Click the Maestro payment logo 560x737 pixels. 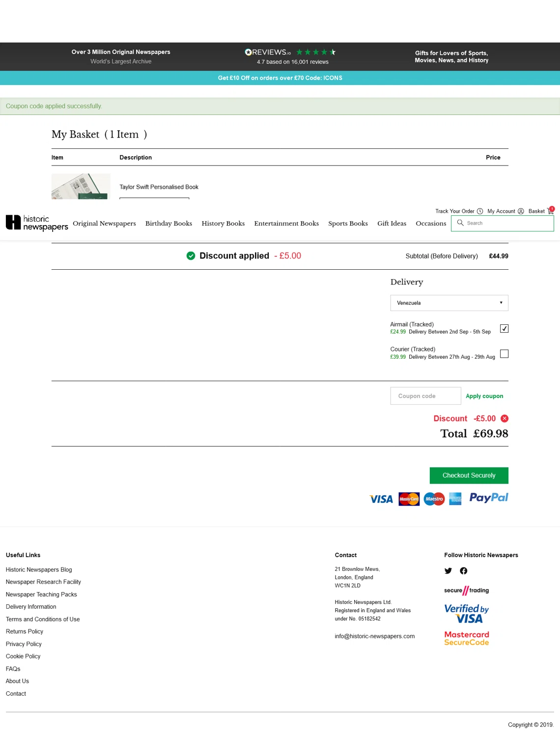434,499
